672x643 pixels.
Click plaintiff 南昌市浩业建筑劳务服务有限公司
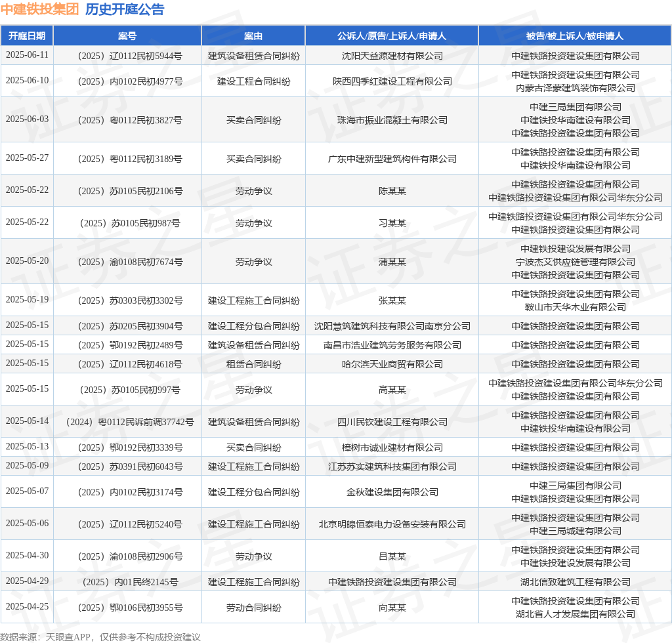tap(392, 345)
